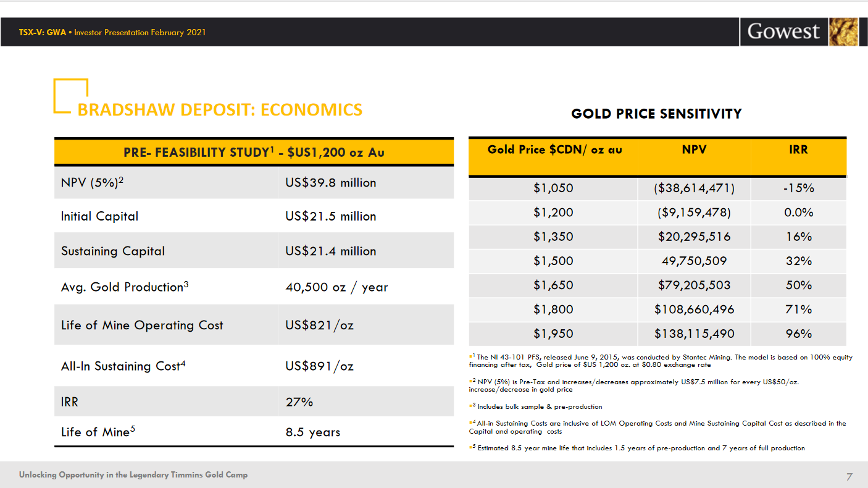Click the NPV column header
Screen dimensions: 868x488
coord(694,149)
